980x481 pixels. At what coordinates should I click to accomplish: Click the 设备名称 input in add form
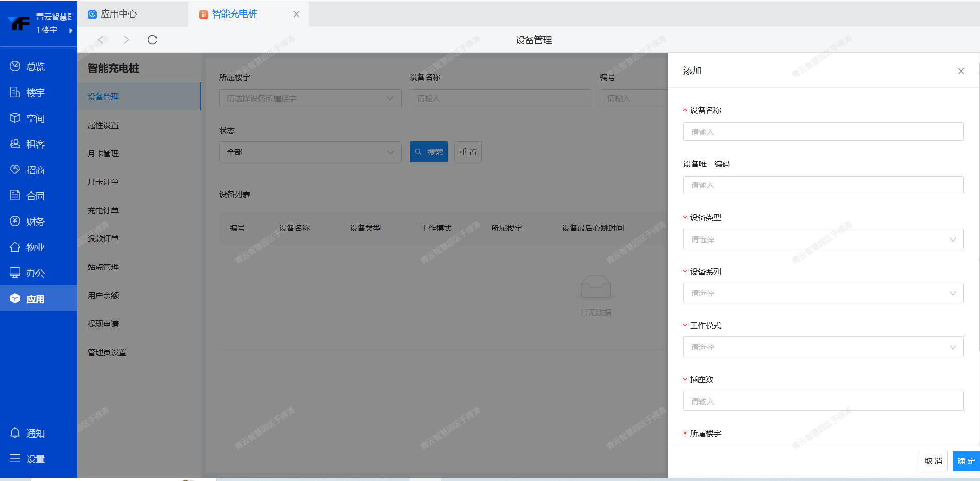click(823, 132)
